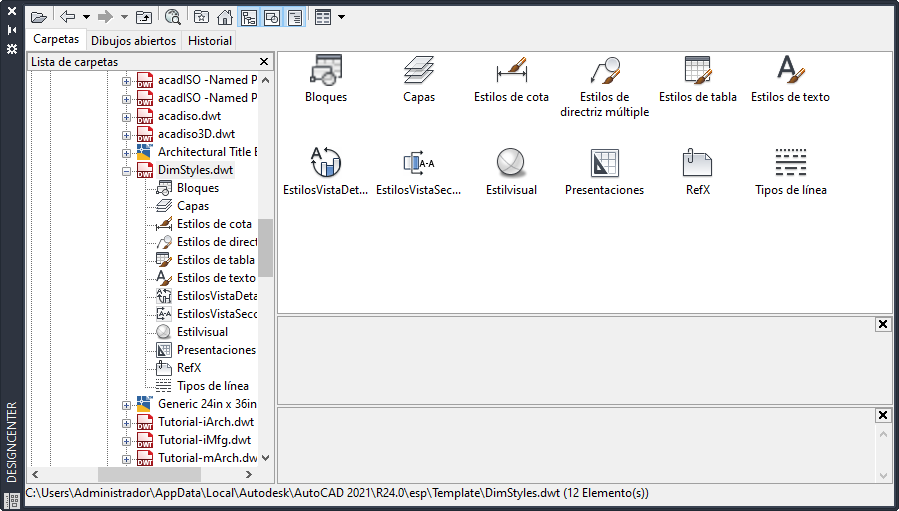Open the Favorites folder icon

201,17
